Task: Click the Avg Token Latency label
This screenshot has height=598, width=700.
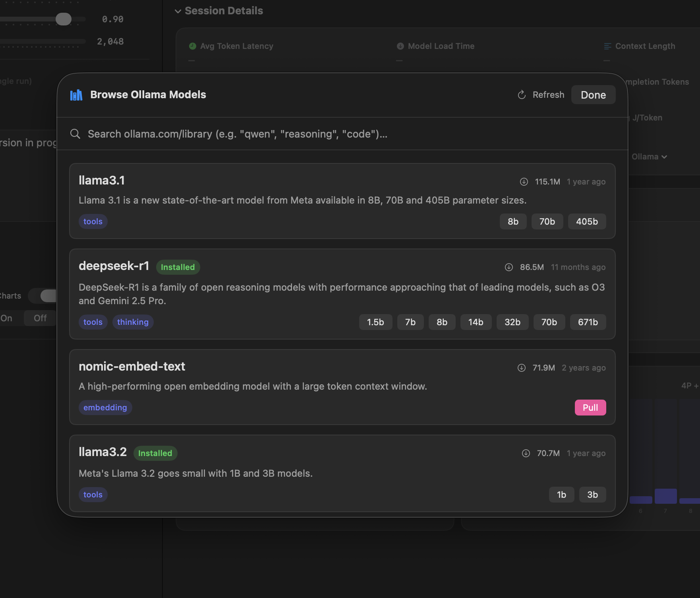Action: point(237,46)
